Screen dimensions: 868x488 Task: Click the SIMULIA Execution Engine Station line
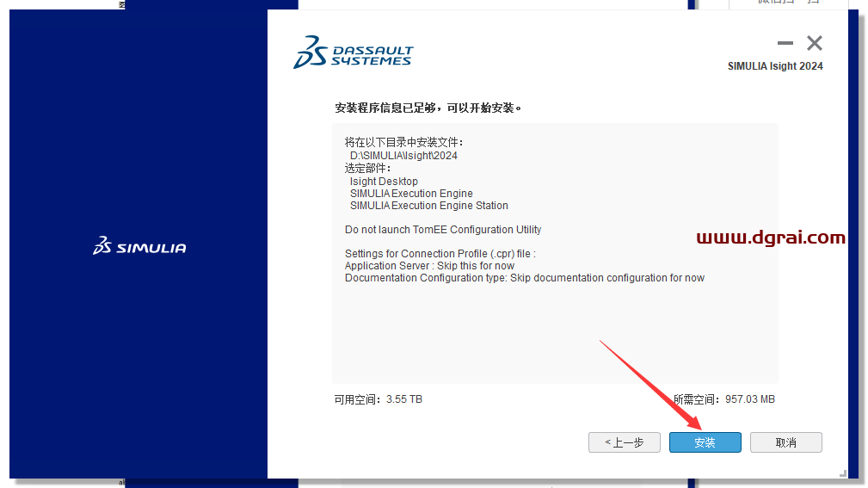pos(429,206)
